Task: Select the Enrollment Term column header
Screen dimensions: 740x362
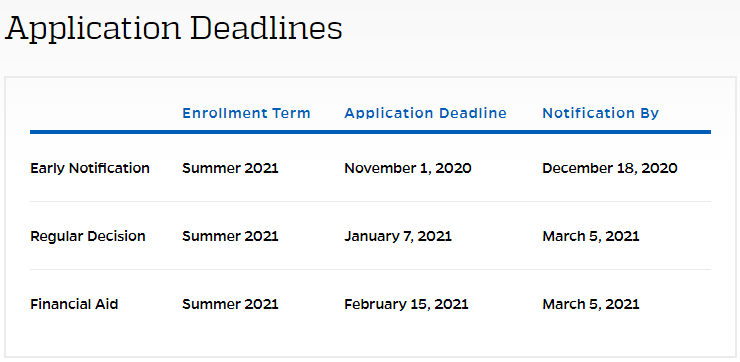Action: (x=246, y=113)
